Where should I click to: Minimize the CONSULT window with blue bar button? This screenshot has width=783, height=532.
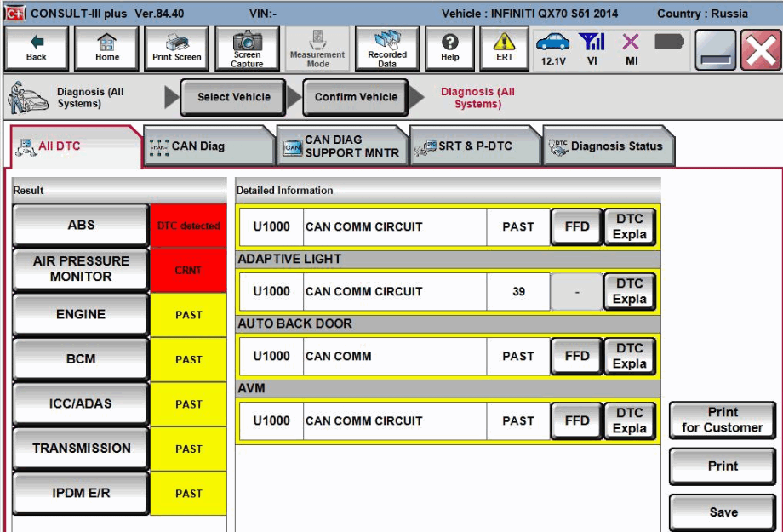point(716,49)
